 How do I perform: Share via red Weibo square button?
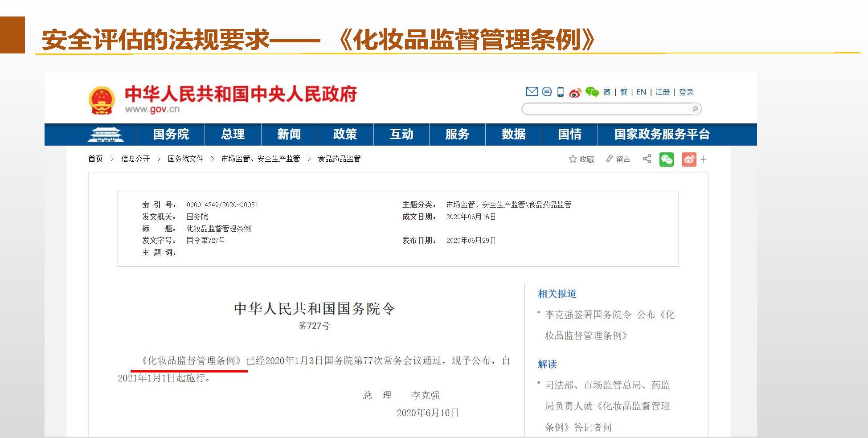(x=689, y=160)
